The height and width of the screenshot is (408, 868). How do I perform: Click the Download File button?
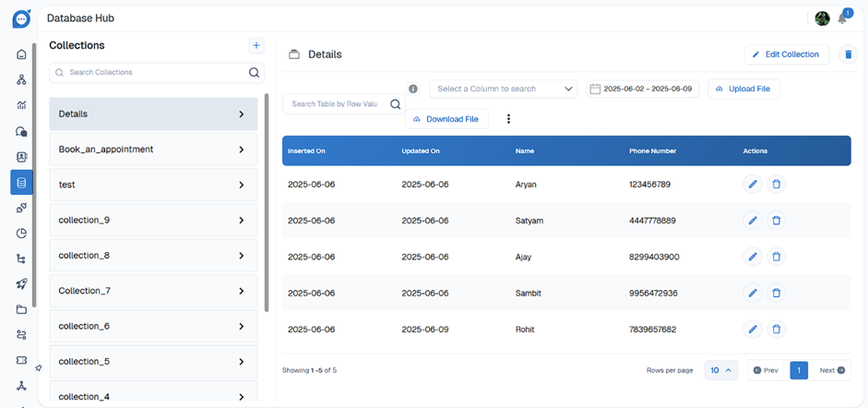[446, 119]
